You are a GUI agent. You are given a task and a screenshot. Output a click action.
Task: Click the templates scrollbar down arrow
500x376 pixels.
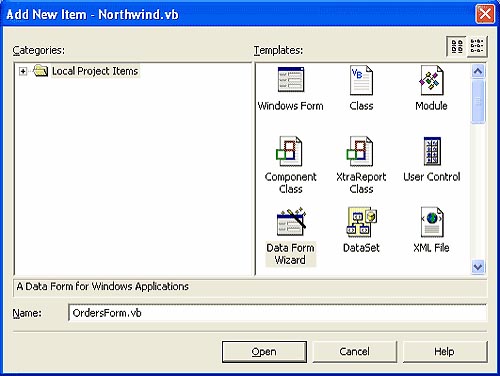coord(478,267)
